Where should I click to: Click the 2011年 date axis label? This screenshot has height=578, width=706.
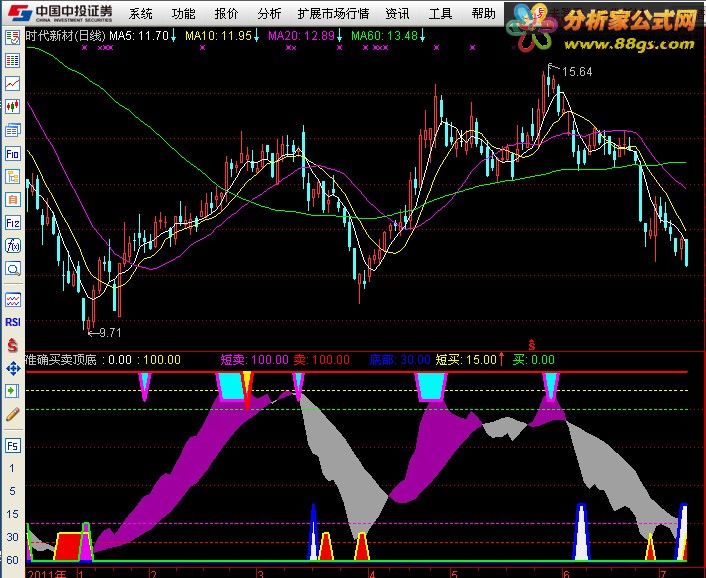click(x=47, y=574)
